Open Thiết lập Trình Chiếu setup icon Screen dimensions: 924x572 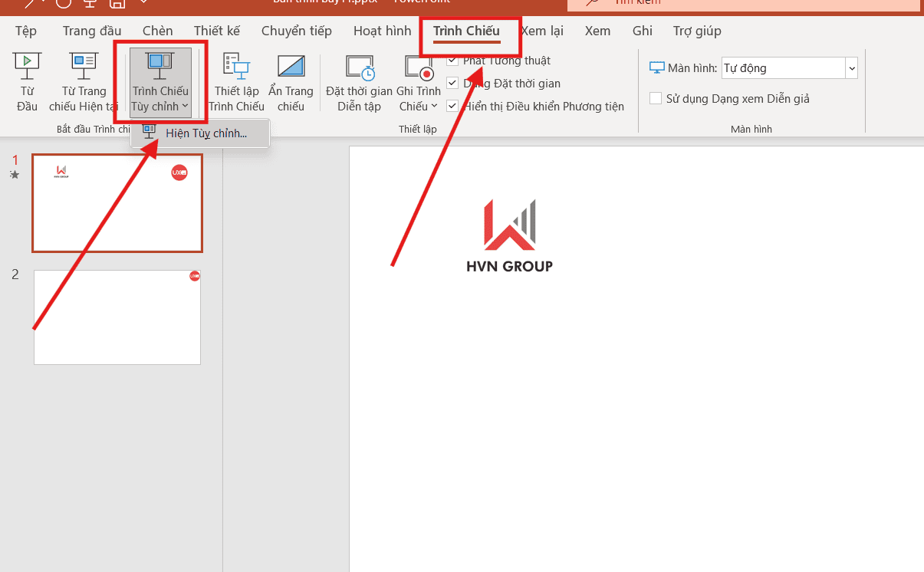coord(236,67)
